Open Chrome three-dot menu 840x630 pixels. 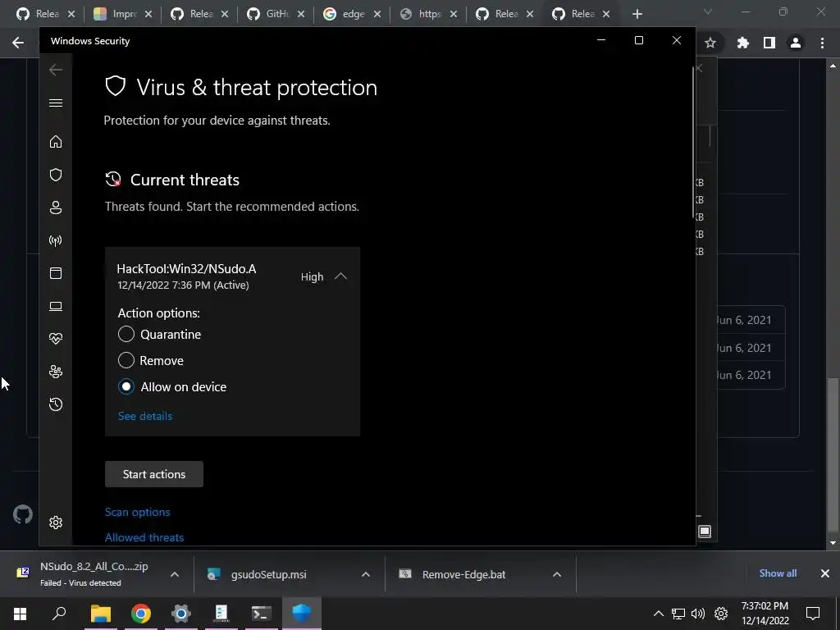822,43
